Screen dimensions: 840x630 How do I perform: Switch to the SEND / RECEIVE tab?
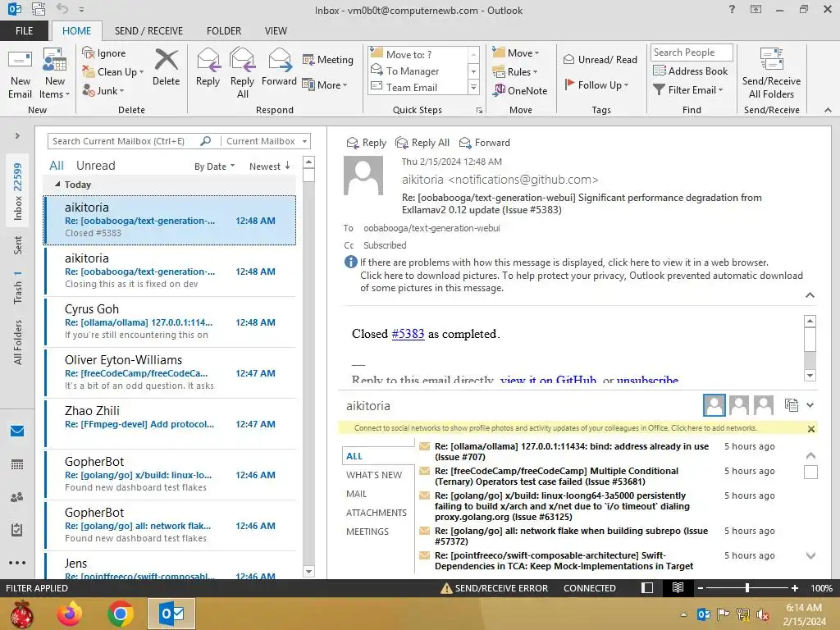149,31
